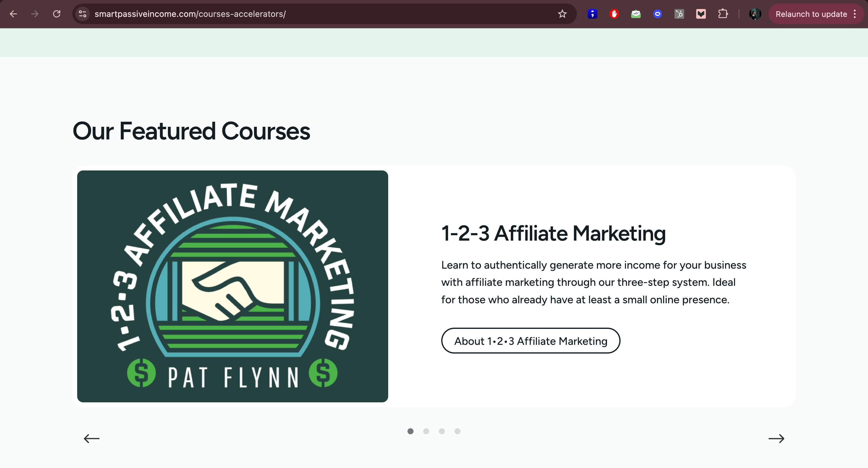The image size is (868, 468).
Task: Open the AdBlock red hand extension
Action: click(614, 14)
